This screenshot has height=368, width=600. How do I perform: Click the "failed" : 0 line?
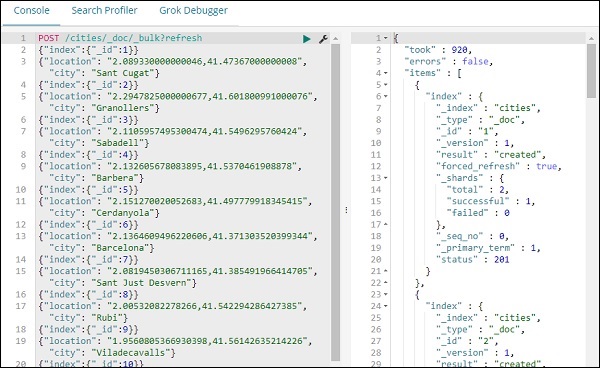tap(478, 213)
